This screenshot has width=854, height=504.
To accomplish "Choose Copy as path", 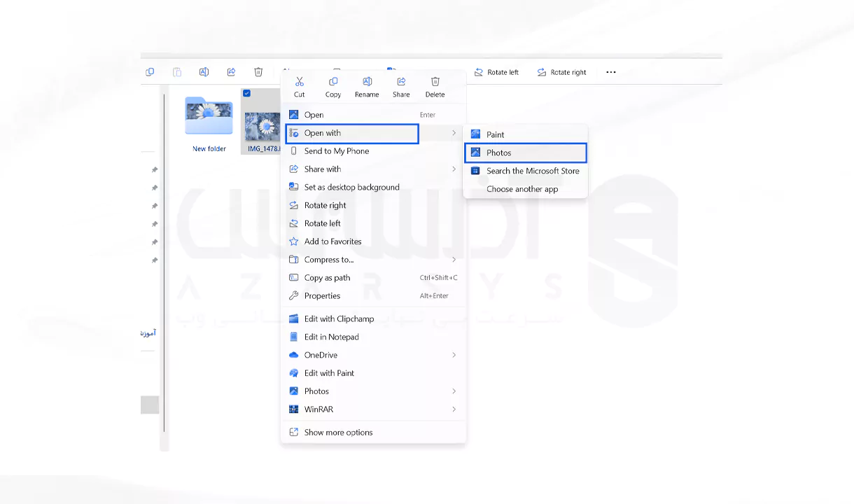I will (374, 278).
